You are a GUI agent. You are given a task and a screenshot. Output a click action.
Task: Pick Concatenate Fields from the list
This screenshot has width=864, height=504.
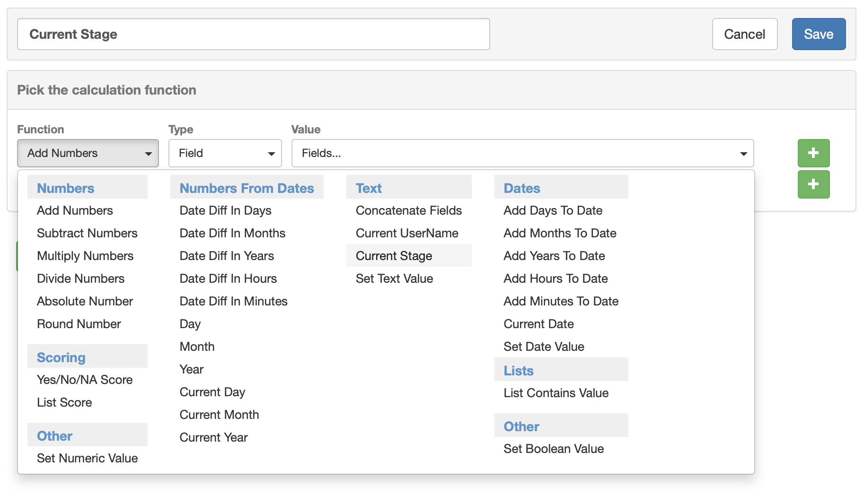point(408,210)
